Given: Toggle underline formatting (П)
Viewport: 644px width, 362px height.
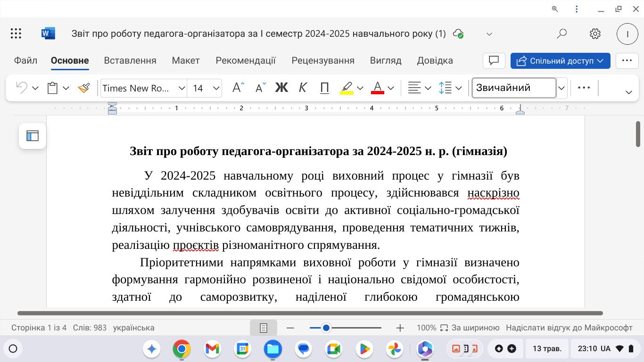Looking at the screenshot, I should click(x=324, y=88).
